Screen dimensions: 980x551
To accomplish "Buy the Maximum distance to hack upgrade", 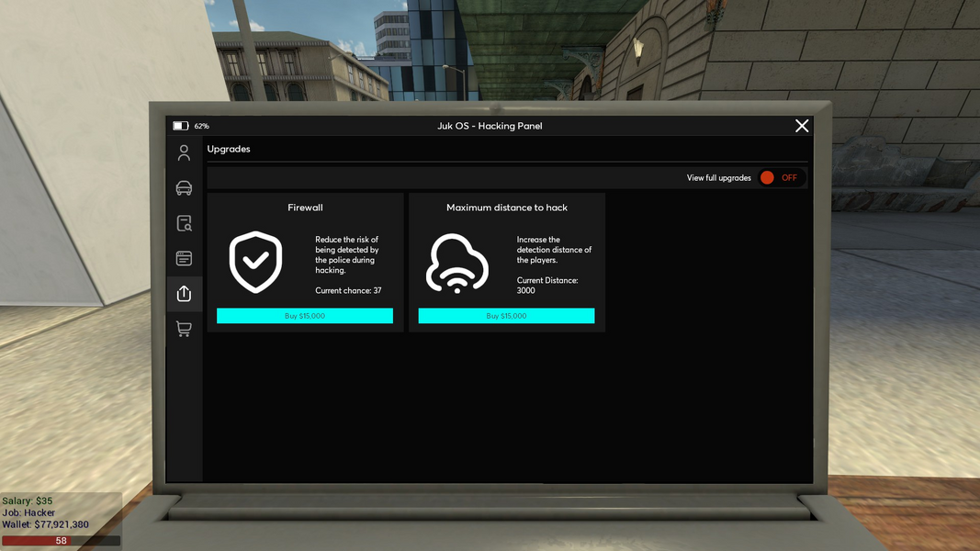I will pos(506,316).
